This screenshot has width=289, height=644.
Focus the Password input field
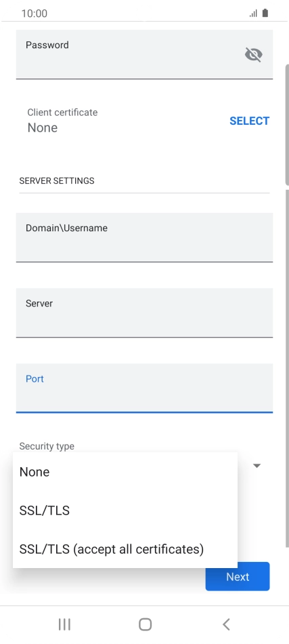144,54
